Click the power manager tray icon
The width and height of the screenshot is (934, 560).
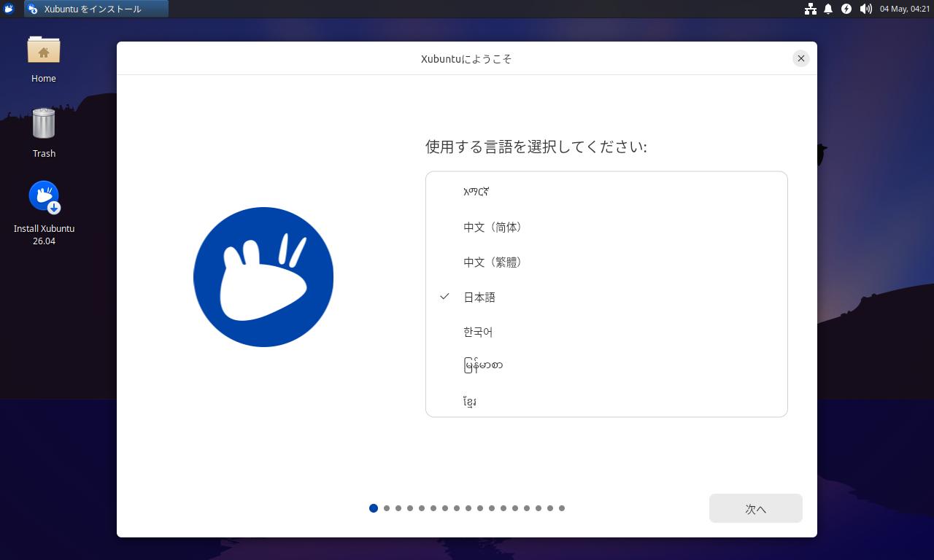click(846, 9)
